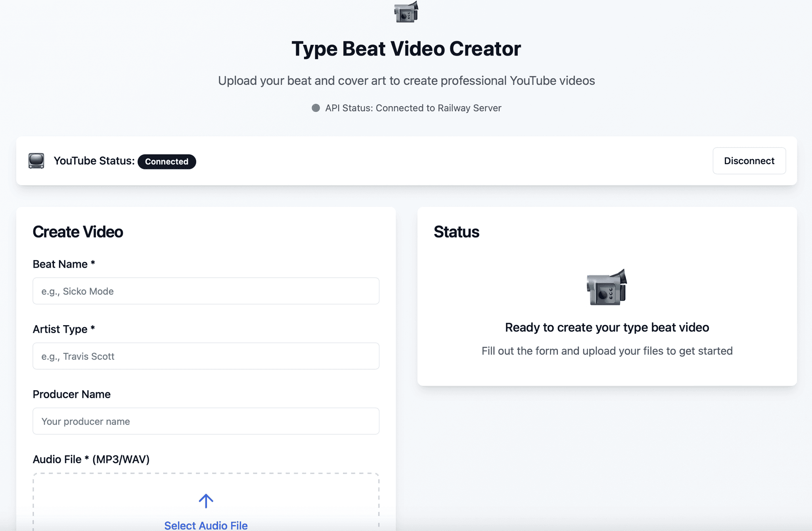Focus the Artist Type input field
This screenshot has height=531, width=812.
(206, 356)
